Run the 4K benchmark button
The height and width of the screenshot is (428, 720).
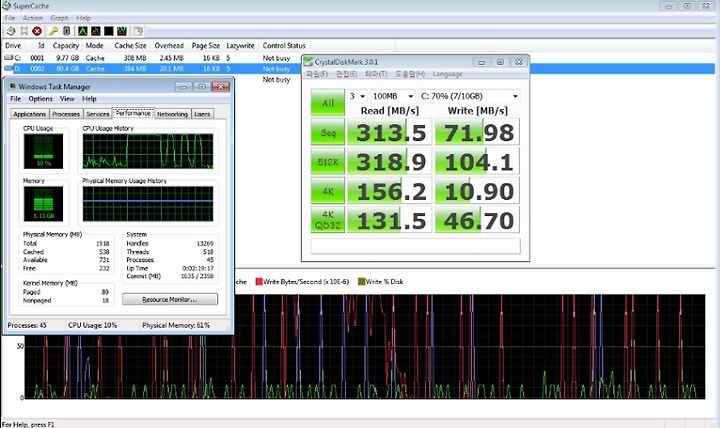coord(327,191)
